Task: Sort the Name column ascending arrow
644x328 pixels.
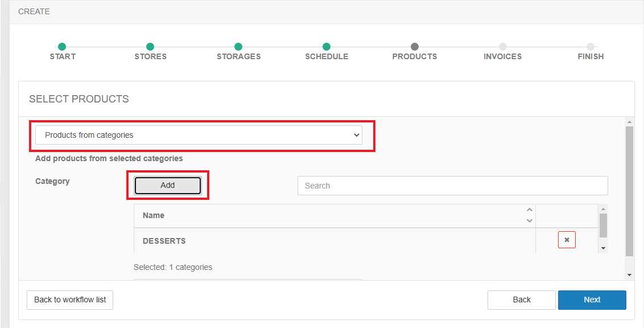Action: tap(530, 210)
